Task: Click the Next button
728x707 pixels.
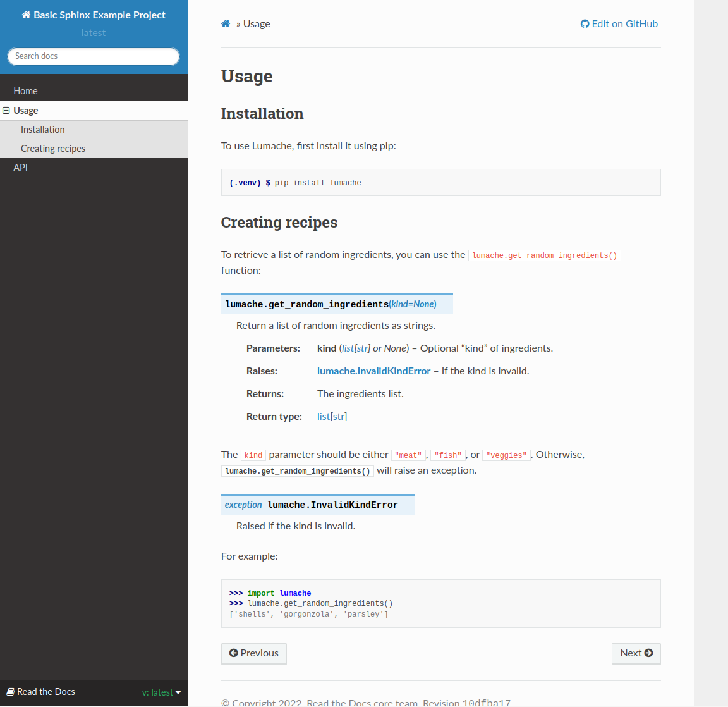Action: (636, 654)
